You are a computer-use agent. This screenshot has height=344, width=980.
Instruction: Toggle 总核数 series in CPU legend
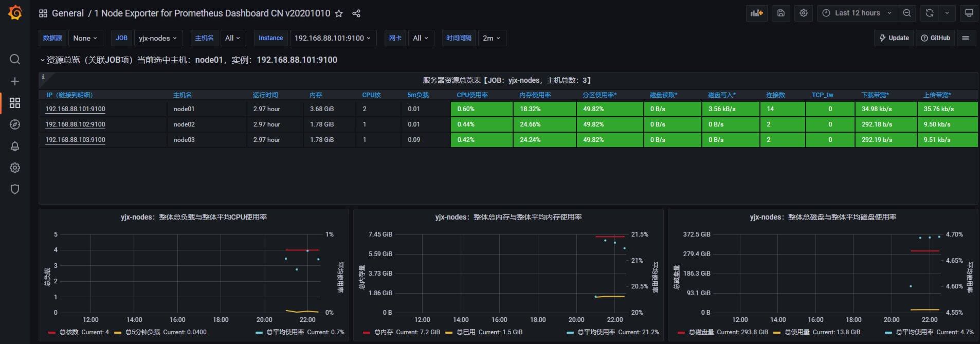click(x=78, y=332)
